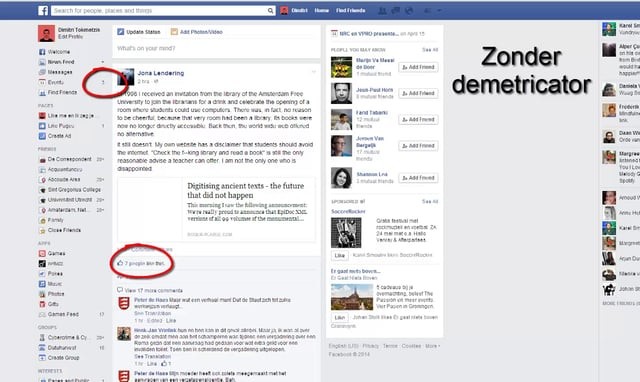Expand the post options chevron on Jona's post
Image resolution: width=640 pixels, height=382 pixels.
[x=313, y=72]
